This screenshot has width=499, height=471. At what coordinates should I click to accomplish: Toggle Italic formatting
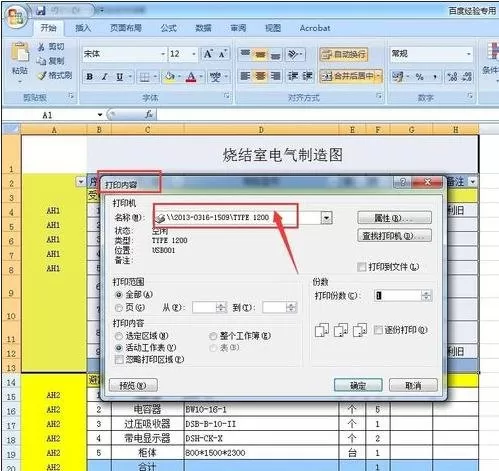point(105,77)
